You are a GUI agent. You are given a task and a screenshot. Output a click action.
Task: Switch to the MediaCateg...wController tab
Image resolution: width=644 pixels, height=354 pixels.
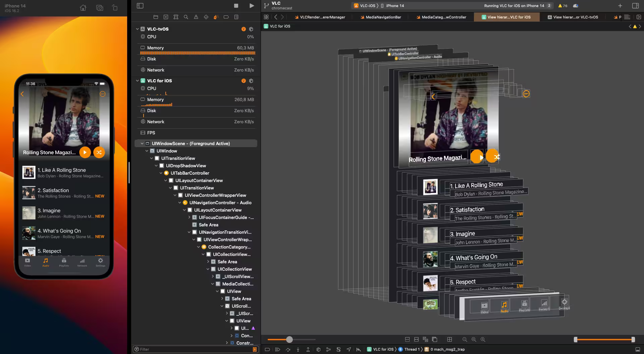[441, 17]
